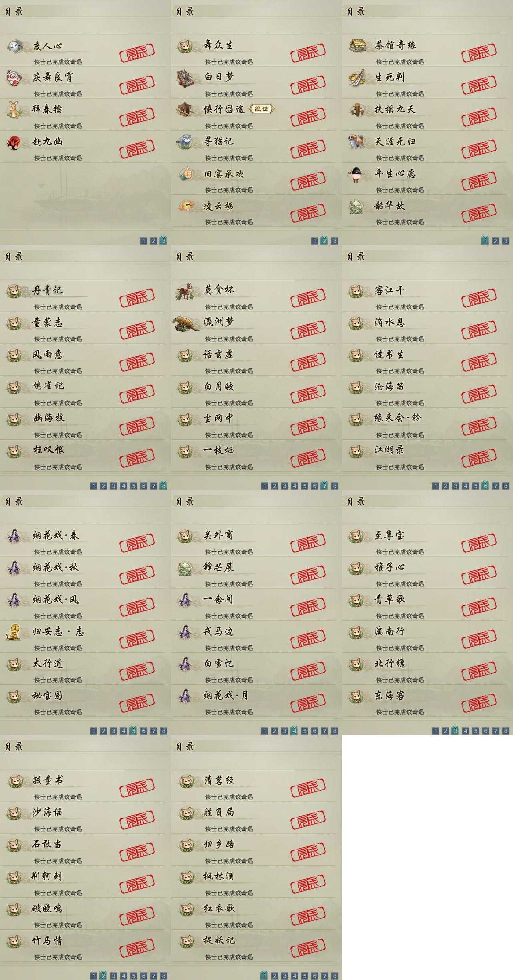Click the teahouse icon beside 茶馆奇缘
This screenshot has height=980, width=513.
(x=358, y=46)
